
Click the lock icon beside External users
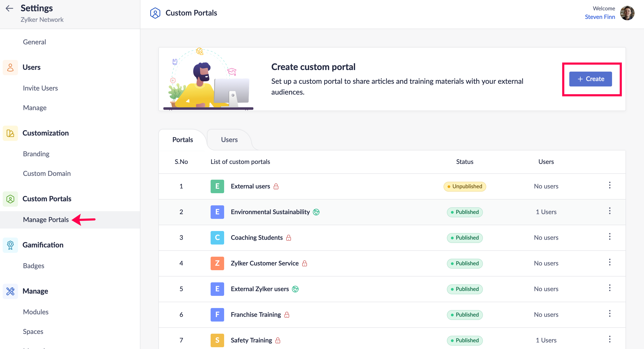(x=276, y=186)
